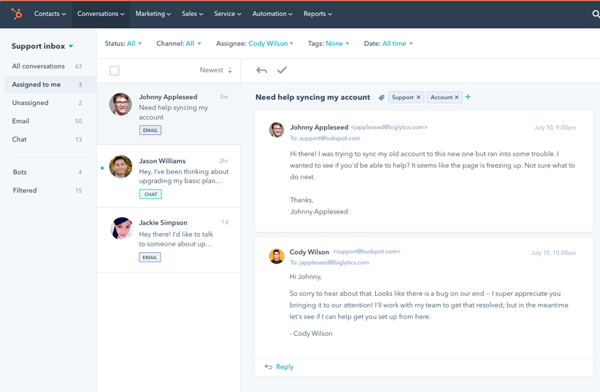The width and height of the screenshot is (600, 392).
Task: Select the Filtered view
Action: (x=50, y=191)
